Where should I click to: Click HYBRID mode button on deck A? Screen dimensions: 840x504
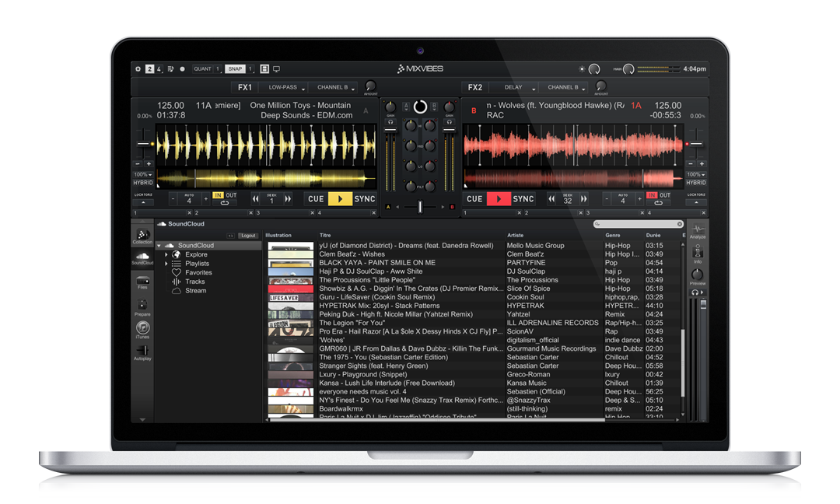tap(143, 183)
